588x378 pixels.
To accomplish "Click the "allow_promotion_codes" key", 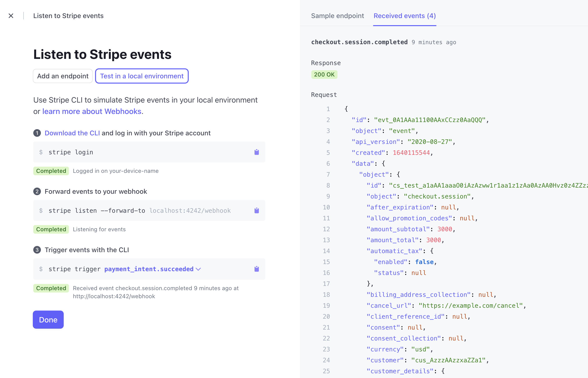I will coord(409,218).
